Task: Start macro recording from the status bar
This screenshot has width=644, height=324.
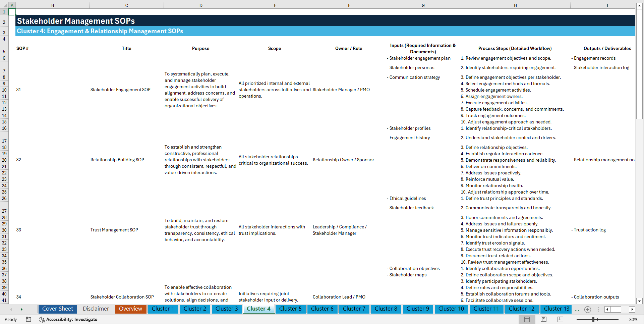Action: (x=28, y=319)
